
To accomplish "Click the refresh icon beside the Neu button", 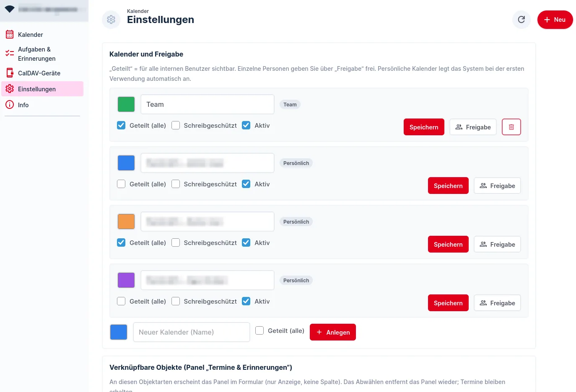I will (x=522, y=20).
